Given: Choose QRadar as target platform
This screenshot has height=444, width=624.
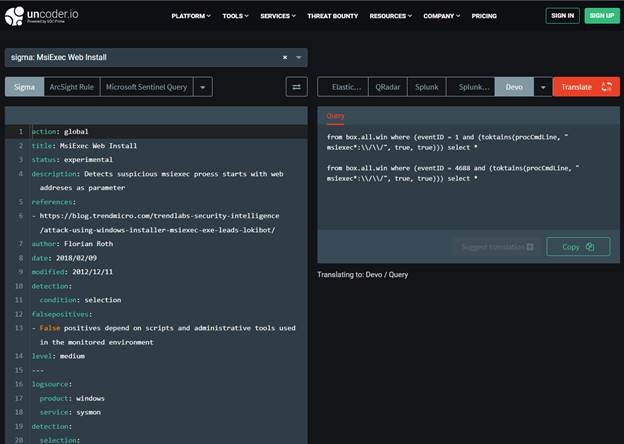Looking at the screenshot, I should [387, 87].
